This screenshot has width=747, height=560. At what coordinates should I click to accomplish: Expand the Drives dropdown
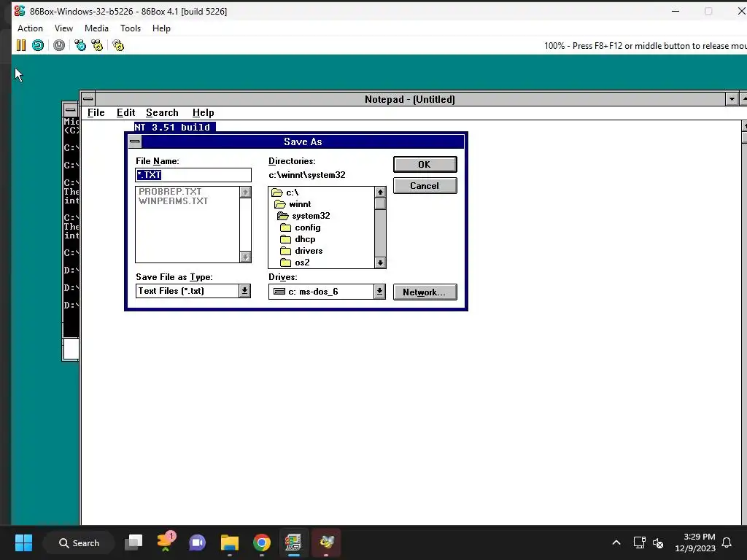click(379, 292)
